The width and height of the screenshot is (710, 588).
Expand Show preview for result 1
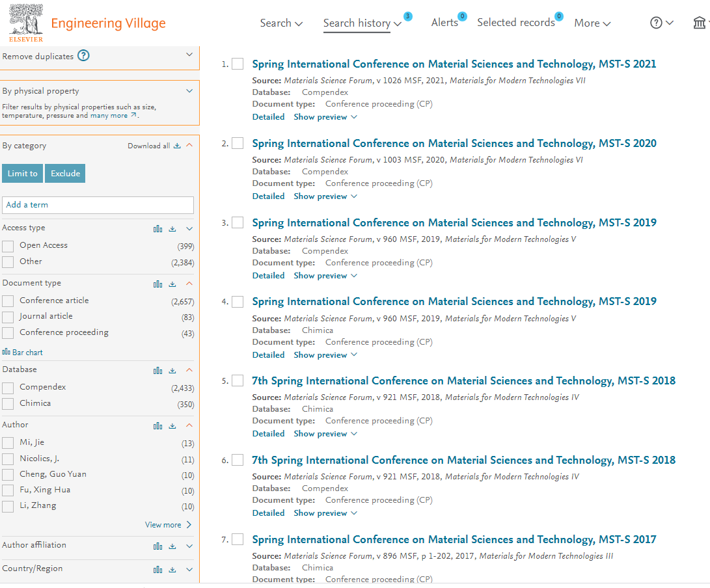pos(325,117)
